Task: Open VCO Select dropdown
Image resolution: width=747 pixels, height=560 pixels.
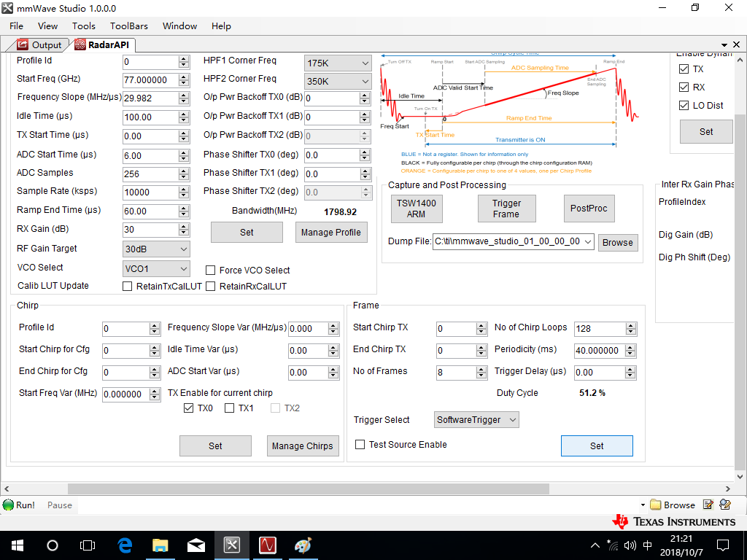Action: 156,269
